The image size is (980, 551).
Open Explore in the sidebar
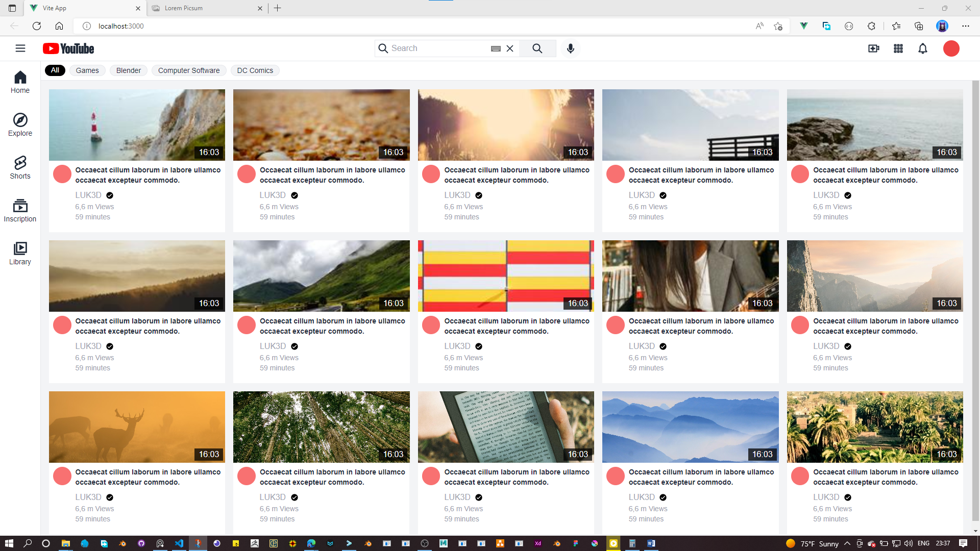coord(20,125)
